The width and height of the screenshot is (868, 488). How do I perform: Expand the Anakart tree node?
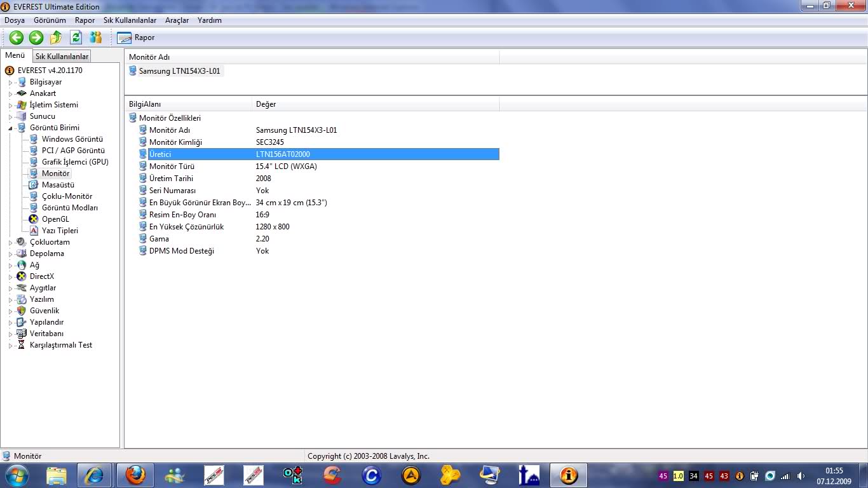[10, 93]
